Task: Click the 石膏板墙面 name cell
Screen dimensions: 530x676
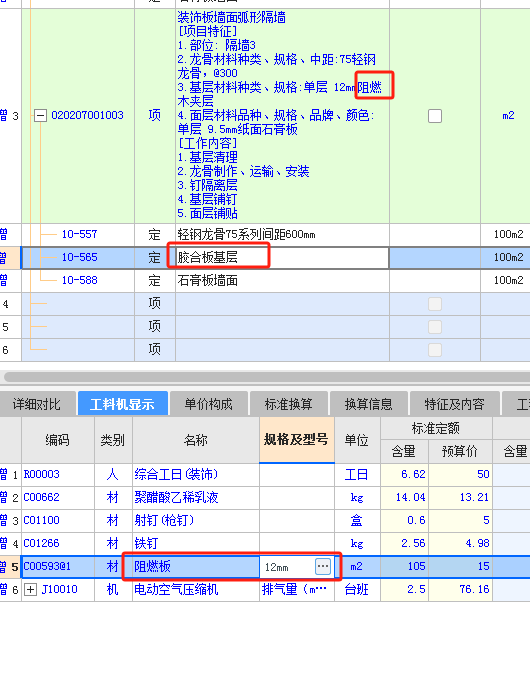Action: point(282,280)
